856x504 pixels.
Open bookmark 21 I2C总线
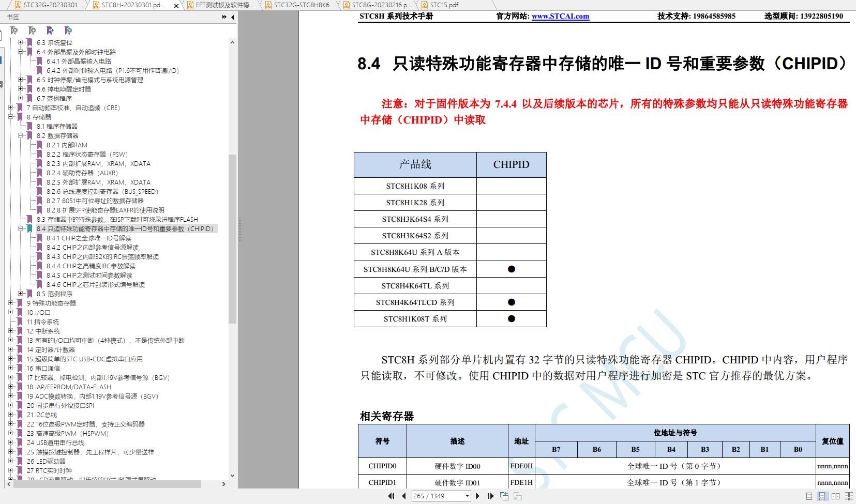click(42, 415)
